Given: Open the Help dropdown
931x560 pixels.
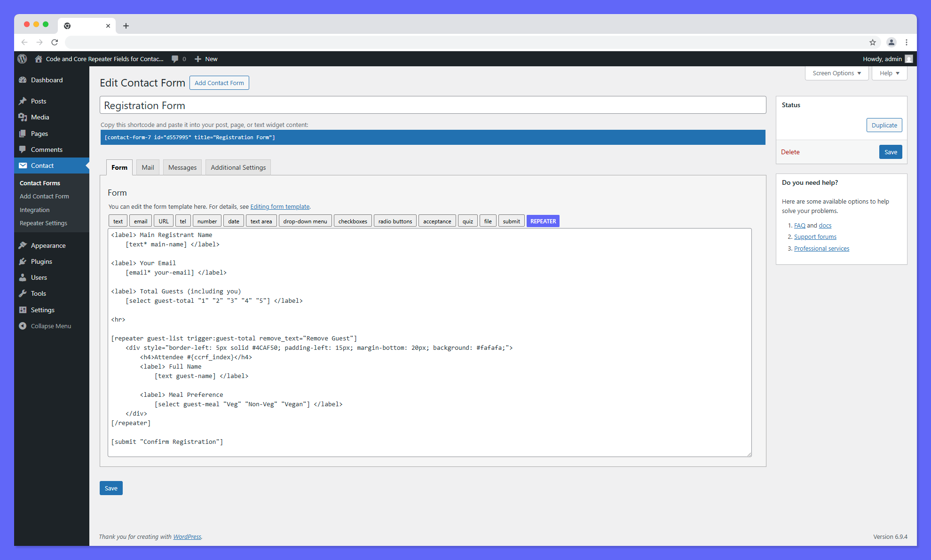Looking at the screenshot, I should point(889,73).
